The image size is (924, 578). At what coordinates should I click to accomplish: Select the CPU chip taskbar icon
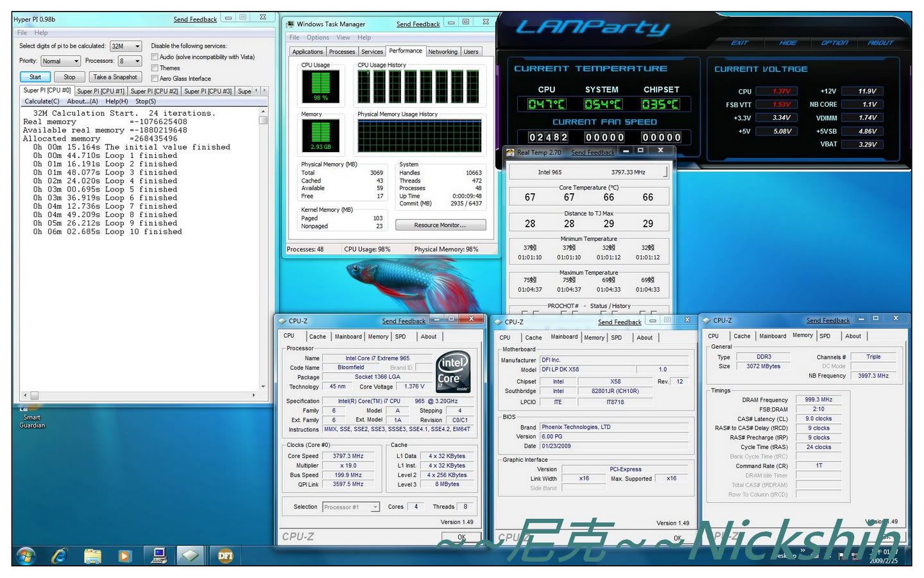tap(189, 556)
